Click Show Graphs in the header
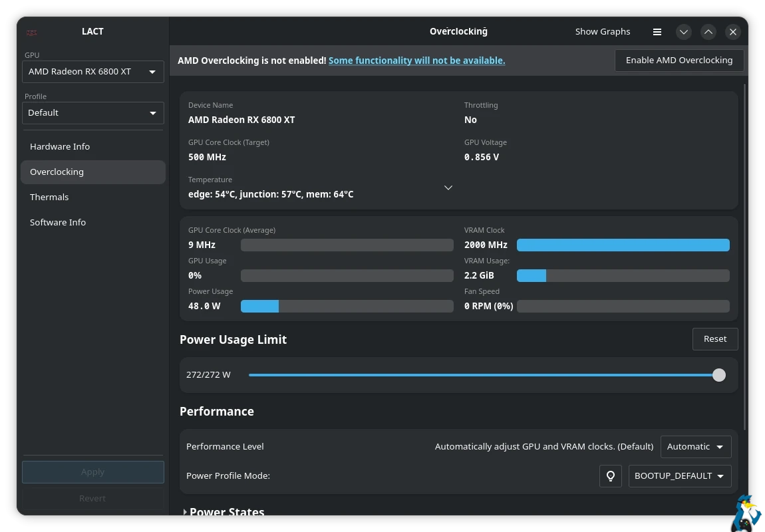765x532 pixels. [x=602, y=32]
